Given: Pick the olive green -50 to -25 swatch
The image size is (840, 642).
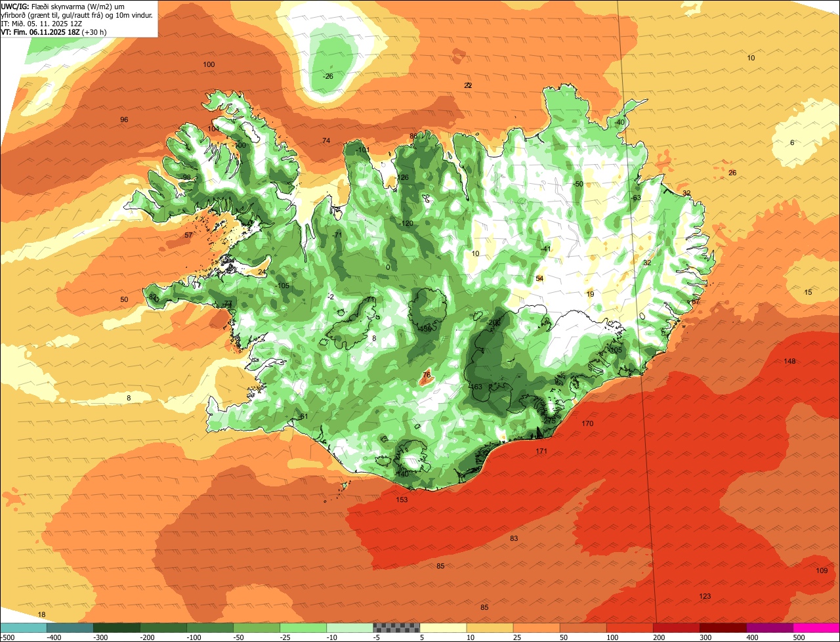Looking at the screenshot, I should [x=257, y=628].
